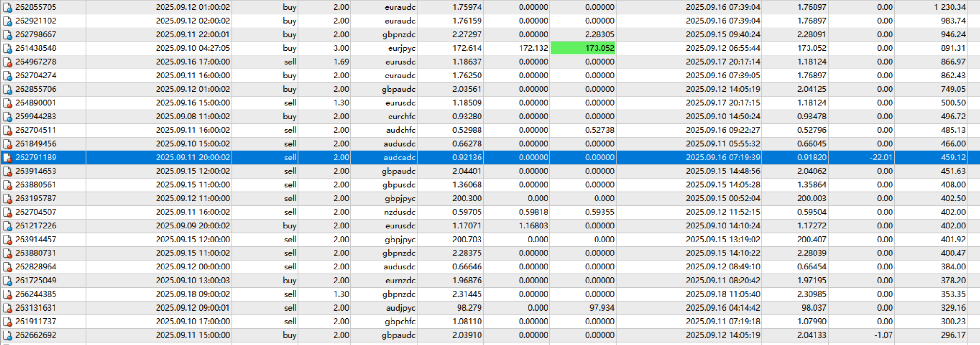Select the order icon beside ticket 262921102

click(x=7, y=21)
